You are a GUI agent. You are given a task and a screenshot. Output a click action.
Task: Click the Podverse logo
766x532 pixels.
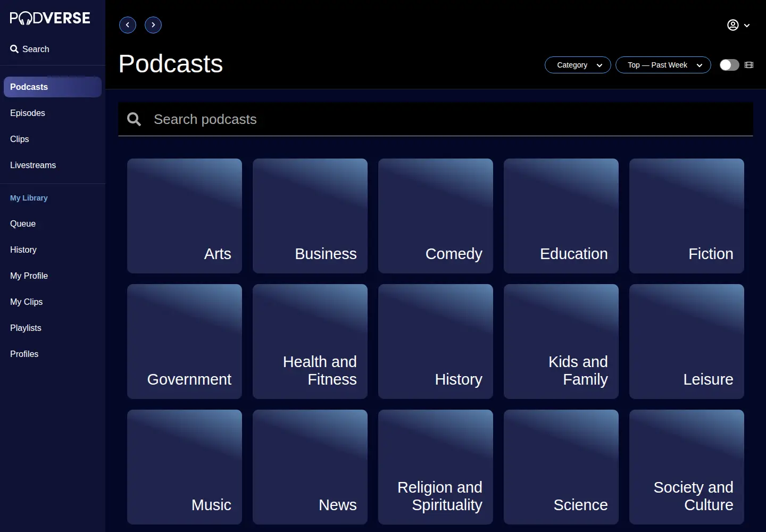pos(50,18)
